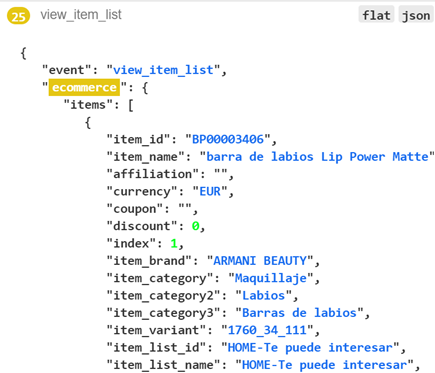Switch to flat view
Viewport: 435px width, 373px height.
376,14
